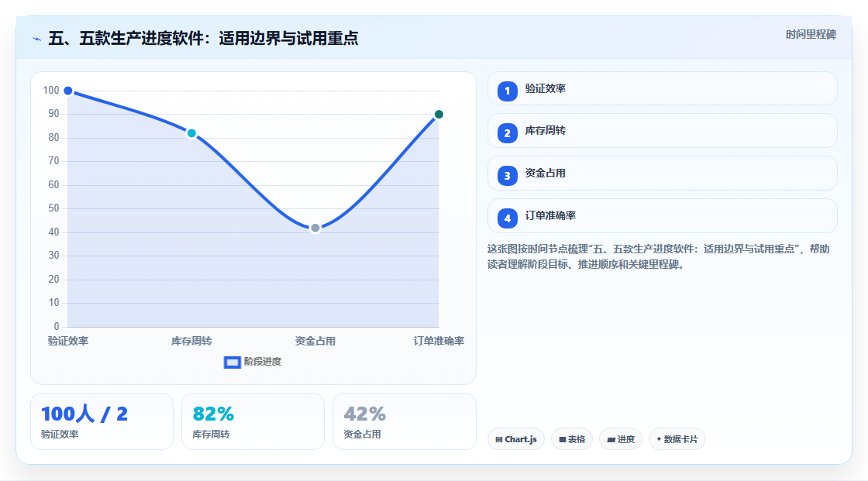
Task: Click the 数据卡片 tag
Action: (x=677, y=439)
